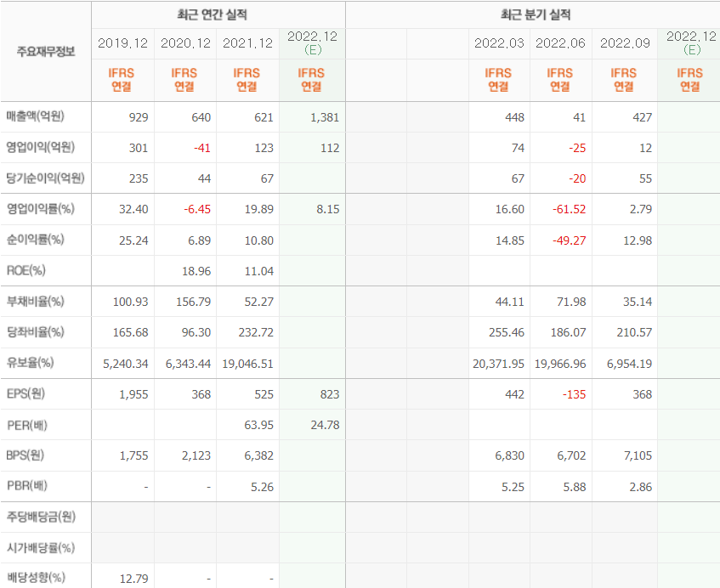Screen dimensions: 720x588
Task: Select the 유보율(%) row label
Action: (x=30, y=363)
